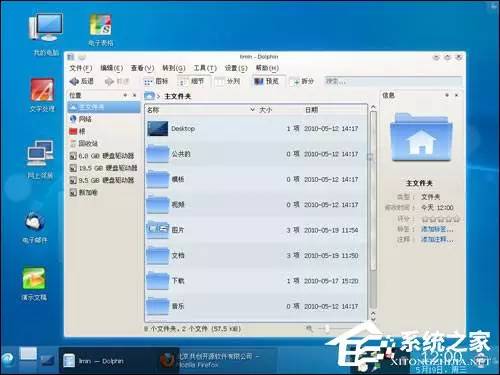Viewport: 500px width, 375px height.
Task: Click the 添加注释... link
Action: tap(437, 239)
